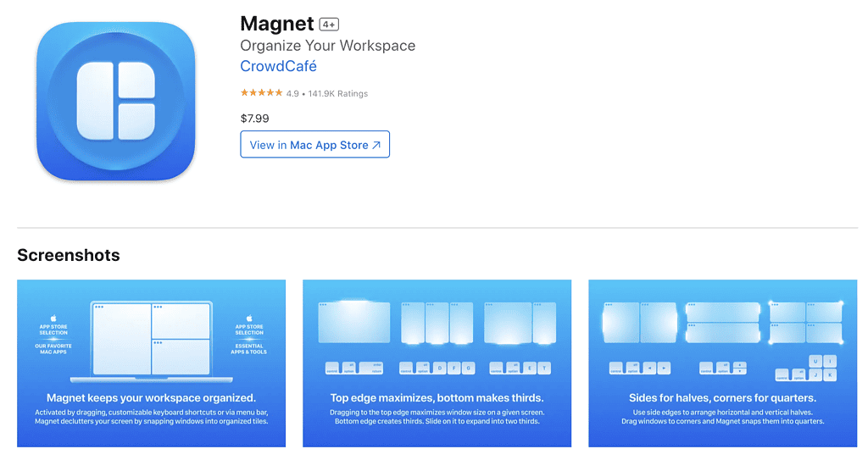This screenshot has width=868, height=460.
Task: Click the Our Favorite Mac Apps badge
Action: (x=53, y=339)
